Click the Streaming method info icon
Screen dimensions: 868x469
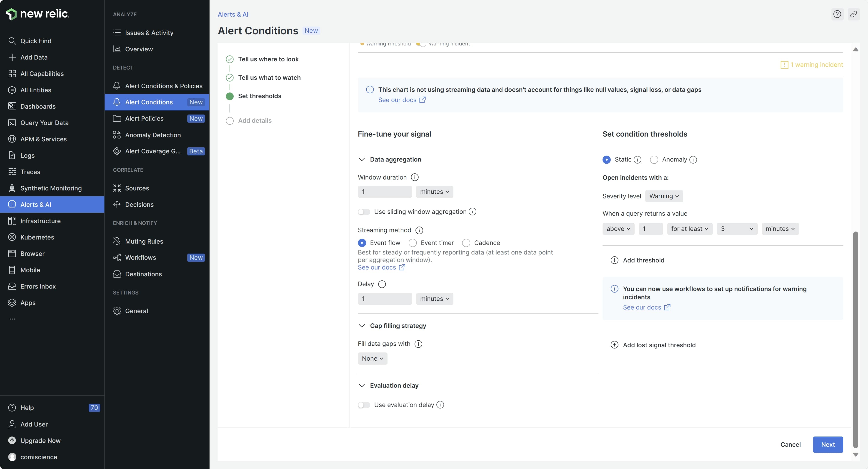click(419, 230)
